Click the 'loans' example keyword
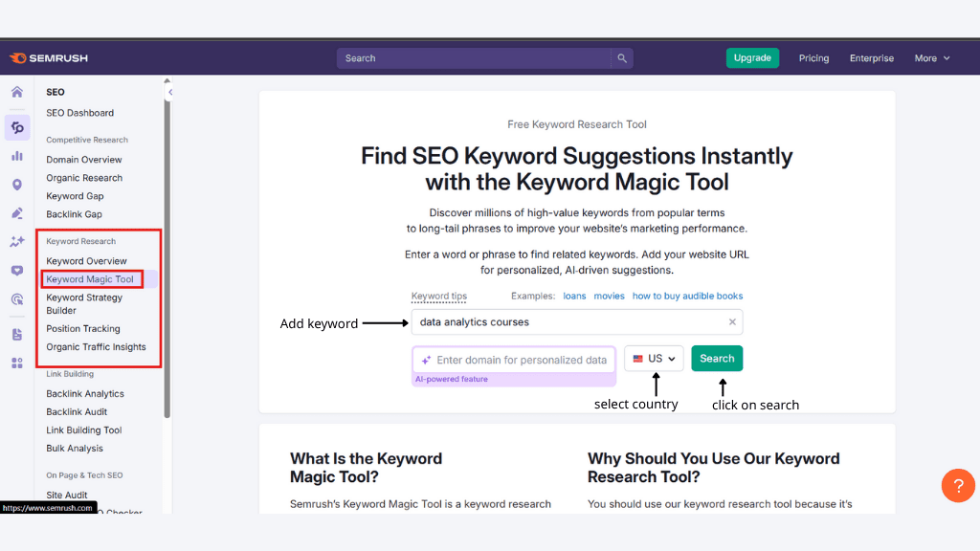This screenshot has height=551, width=980. [574, 297]
